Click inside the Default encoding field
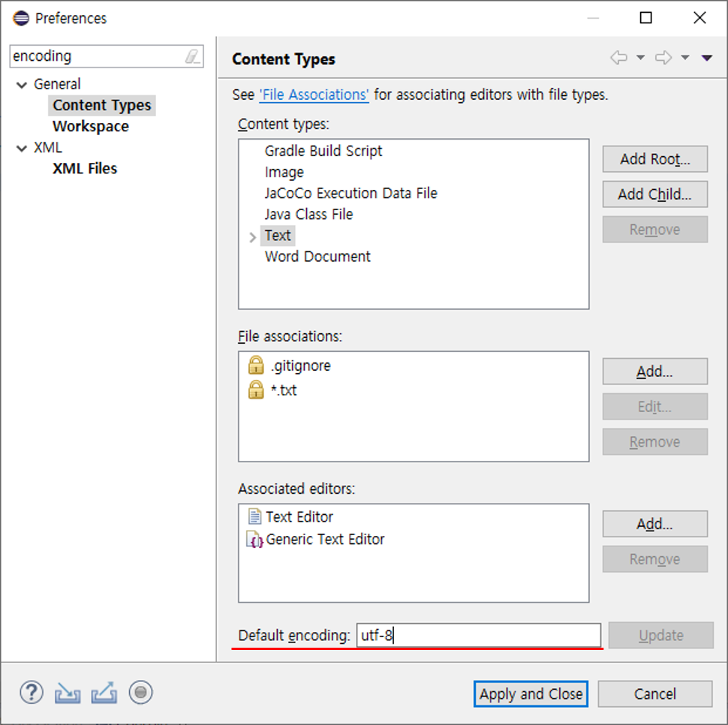728x725 pixels. [x=479, y=636]
